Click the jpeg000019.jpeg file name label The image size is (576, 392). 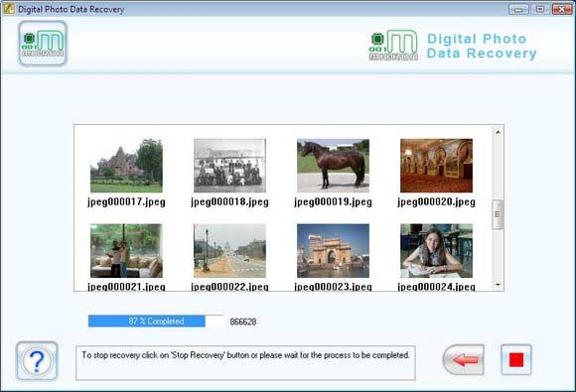click(x=333, y=202)
